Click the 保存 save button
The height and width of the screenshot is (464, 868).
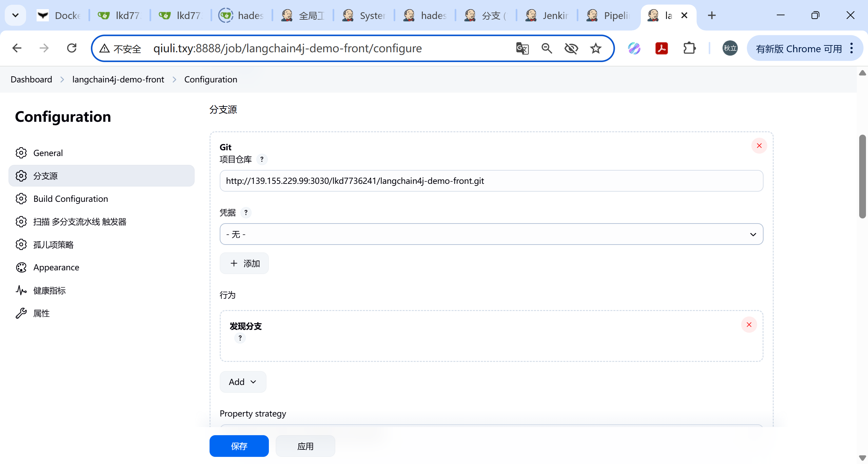coord(239,446)
